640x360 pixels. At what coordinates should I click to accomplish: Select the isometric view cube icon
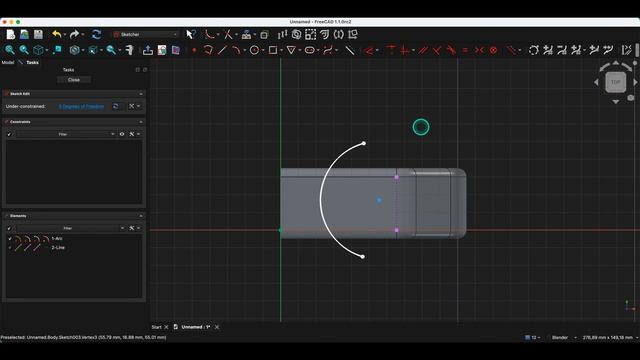point(38,50)
